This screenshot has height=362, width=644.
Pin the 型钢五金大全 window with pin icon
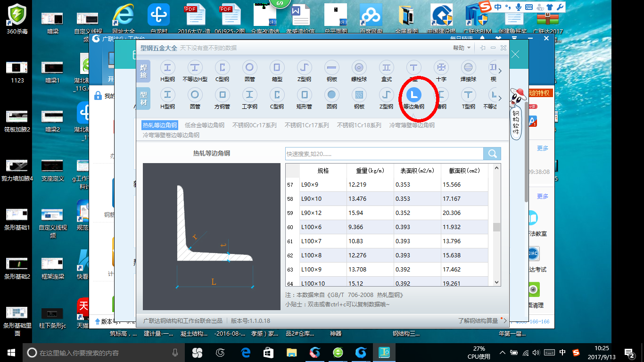point(483,48)
